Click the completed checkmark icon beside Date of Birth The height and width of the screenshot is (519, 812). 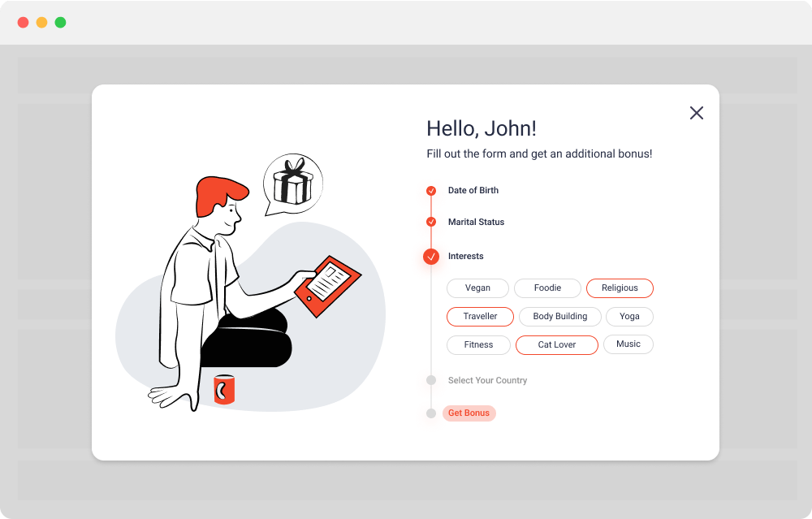pos(430,191)
